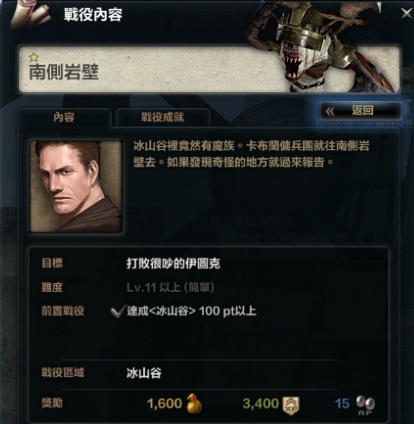This screenshot has width=414, height=424.
Task: Switch to the 內容 tab
Action: 64,117
